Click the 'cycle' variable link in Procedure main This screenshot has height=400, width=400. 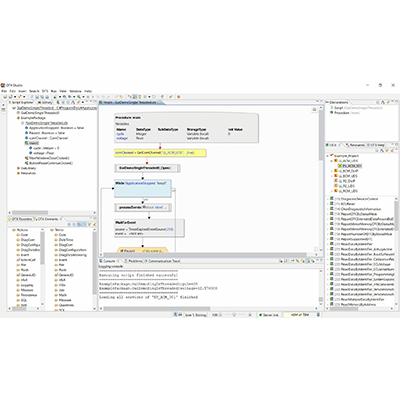tap(120, 134)
